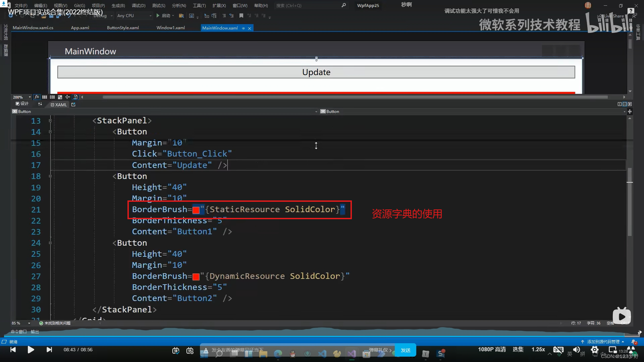
Task: Toggle the designer snap grid
Action: click(x=45, y=97)
